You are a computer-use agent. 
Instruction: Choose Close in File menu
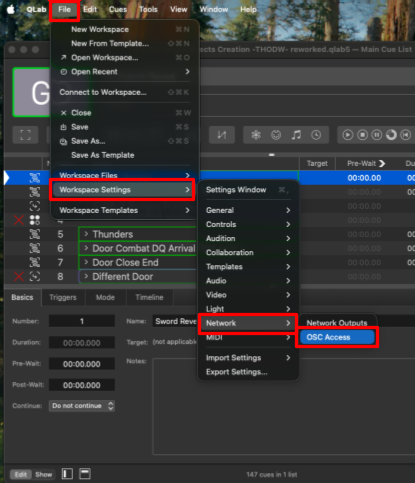[125, 113]
